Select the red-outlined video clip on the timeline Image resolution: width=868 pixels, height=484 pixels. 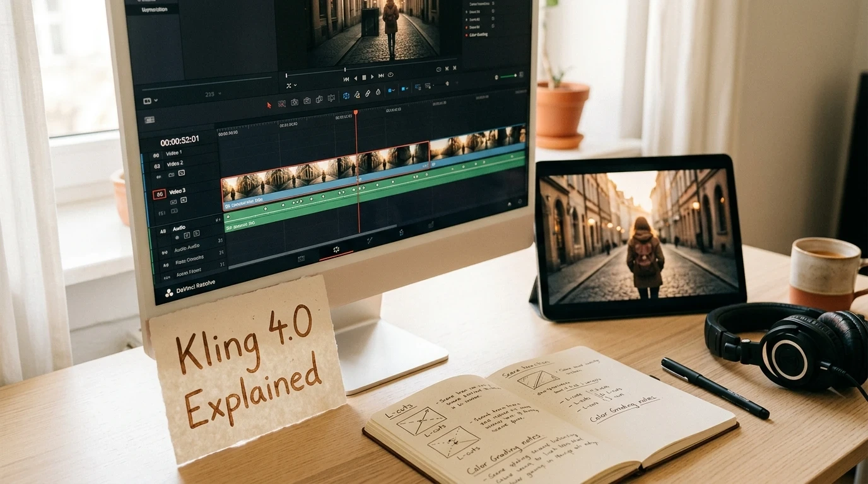(325, 175)
